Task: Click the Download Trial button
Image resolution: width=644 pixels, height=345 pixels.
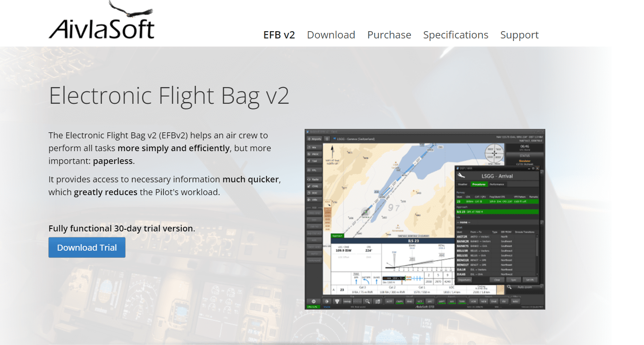Action: point(87,248)
